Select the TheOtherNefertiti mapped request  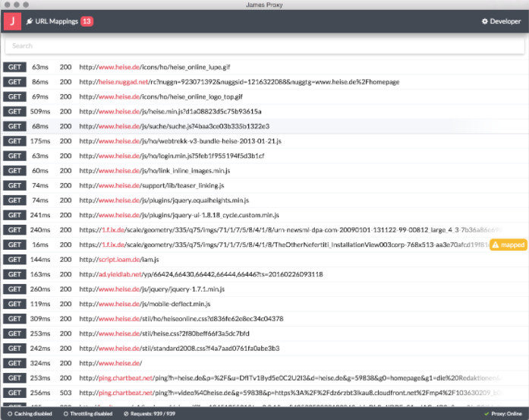[264, 245]
